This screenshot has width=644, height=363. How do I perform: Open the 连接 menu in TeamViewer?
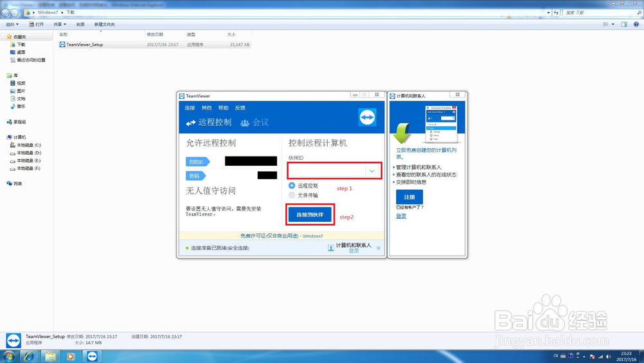coord(190,108)
